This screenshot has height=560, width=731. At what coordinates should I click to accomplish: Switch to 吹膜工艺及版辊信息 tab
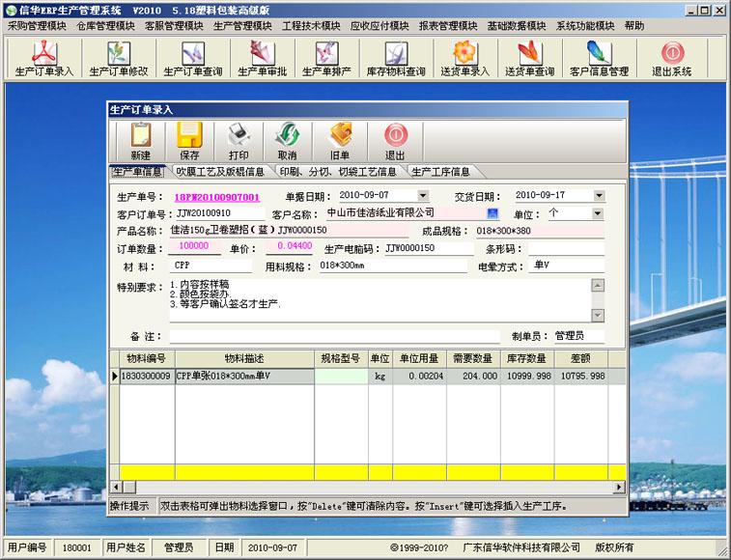[x=220, y=172]
